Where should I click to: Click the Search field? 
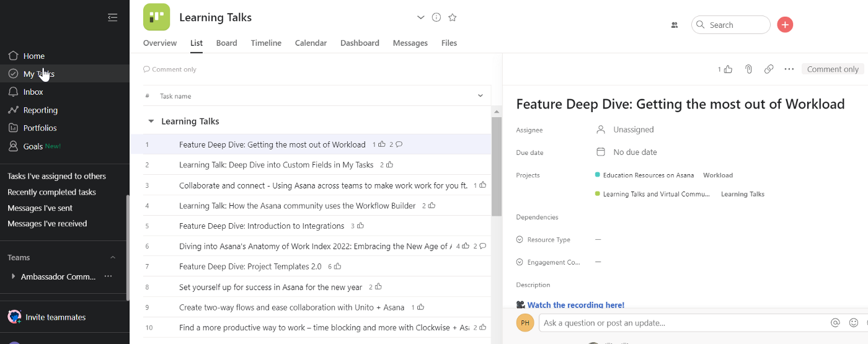click(x=731, y=25)
